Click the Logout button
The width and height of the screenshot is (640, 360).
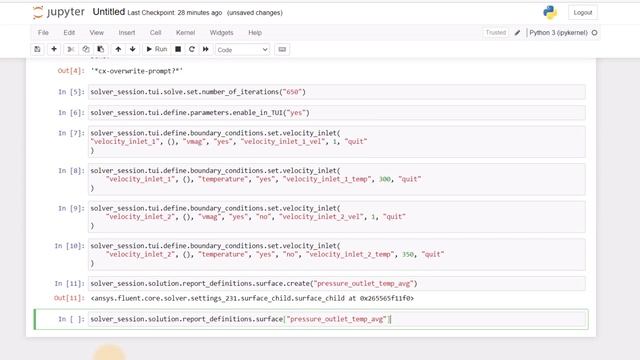coord(583,13)
